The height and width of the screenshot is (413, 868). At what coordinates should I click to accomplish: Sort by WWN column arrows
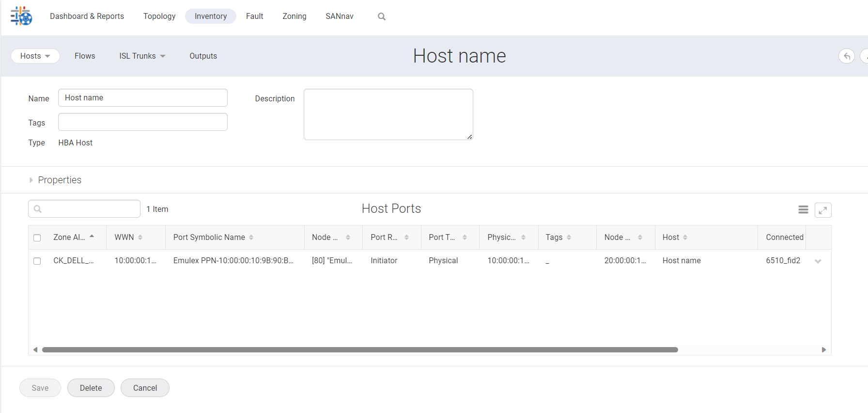point(140,238)
